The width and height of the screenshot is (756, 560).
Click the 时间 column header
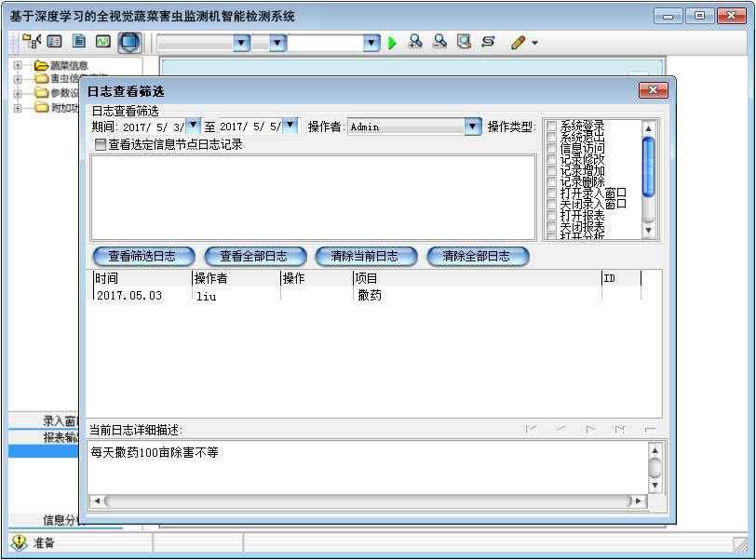pos(142,278)
